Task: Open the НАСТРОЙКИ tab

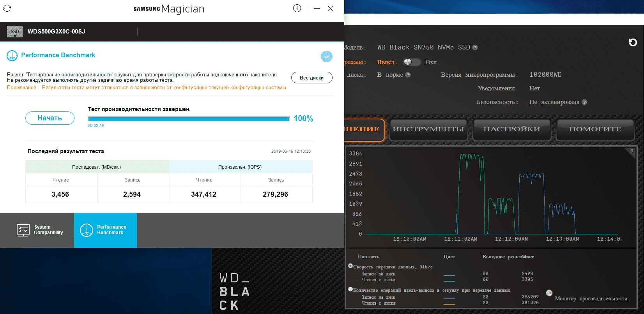Action: coord(511,129)
